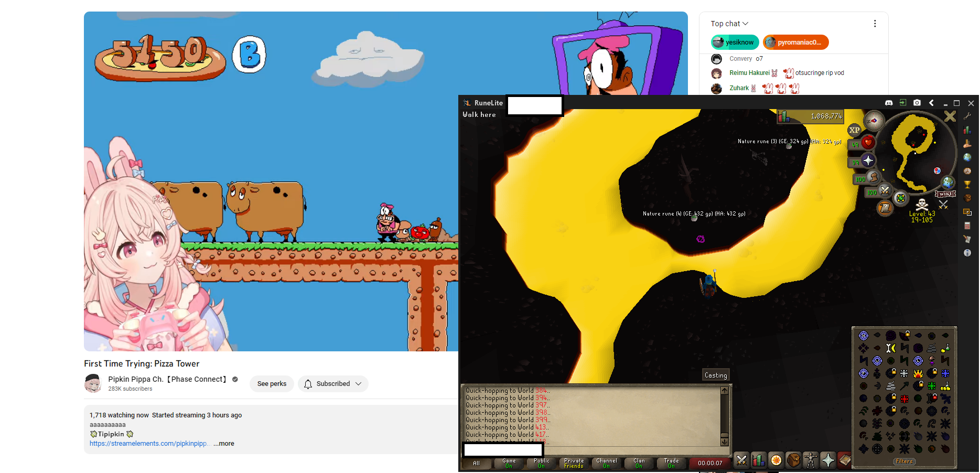Click the 1,068,774 inventory value box
This screenshot has width=980, height=473.
point(810,116)
